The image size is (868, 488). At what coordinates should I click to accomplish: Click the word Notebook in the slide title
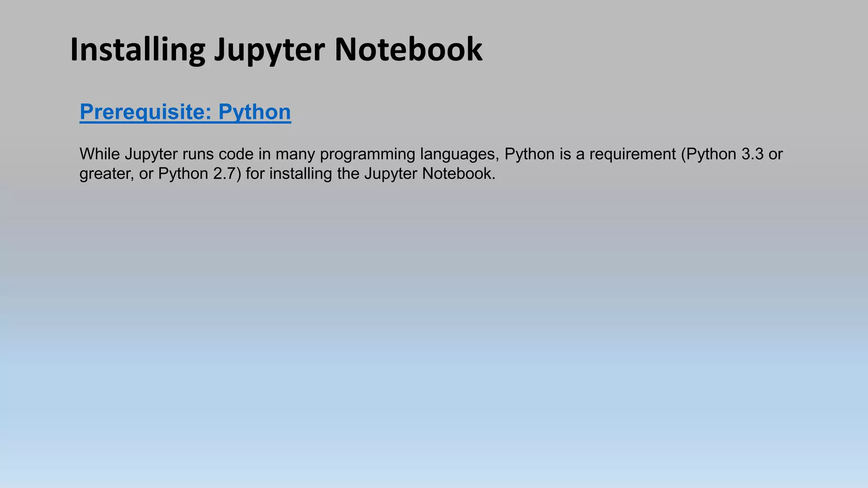408,50
